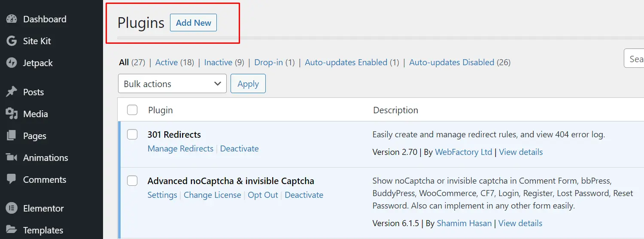Filter plugins by Active
644x239 pixels.
167,62
